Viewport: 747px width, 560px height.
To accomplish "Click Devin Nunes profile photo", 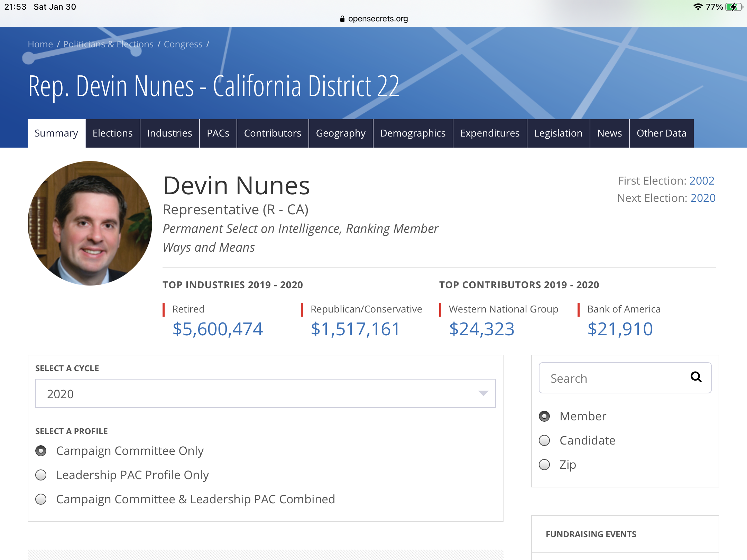I will pyautogui.click(x=90, y=223).
